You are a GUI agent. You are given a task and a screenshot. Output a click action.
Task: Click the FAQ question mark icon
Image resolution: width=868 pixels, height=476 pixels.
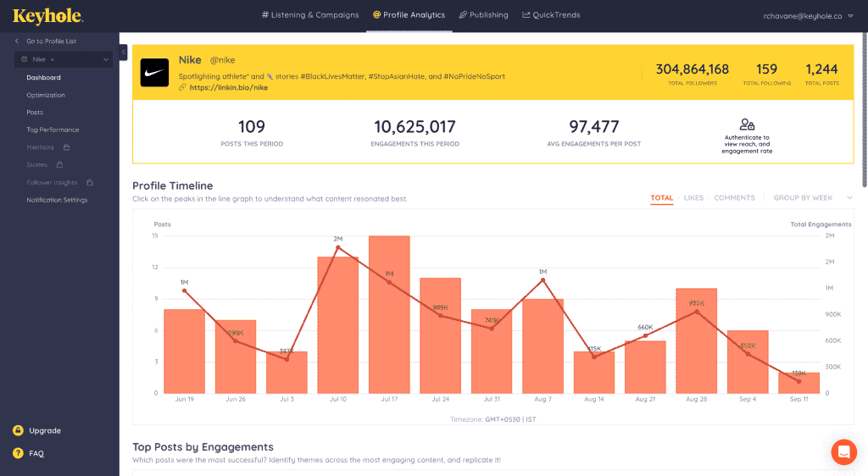(x=19, y=453)
